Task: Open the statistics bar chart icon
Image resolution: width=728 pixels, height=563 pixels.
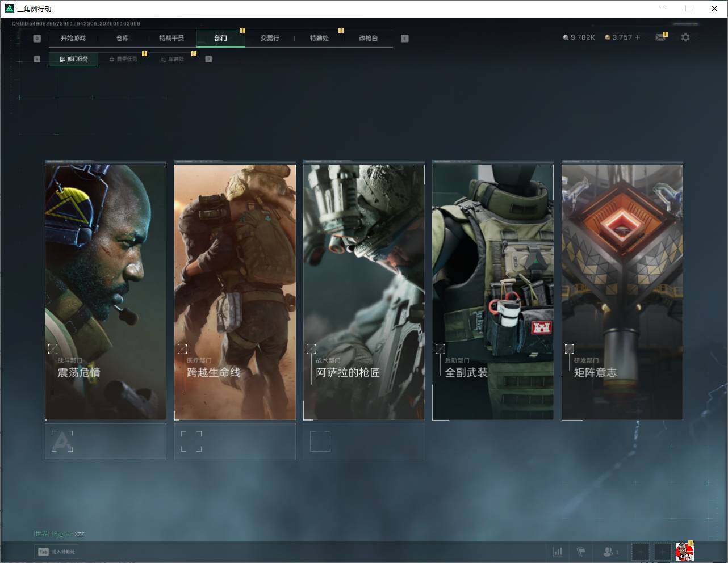Action: [x=558, y=552]
